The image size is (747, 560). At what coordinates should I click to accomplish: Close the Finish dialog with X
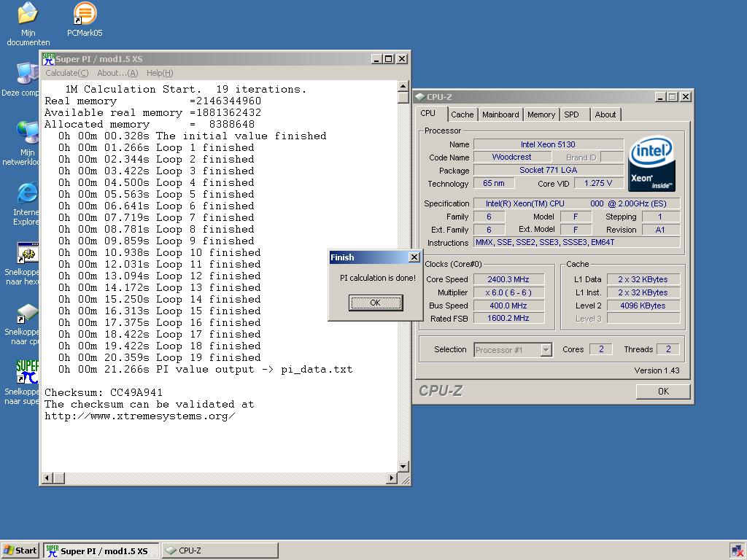414,257
